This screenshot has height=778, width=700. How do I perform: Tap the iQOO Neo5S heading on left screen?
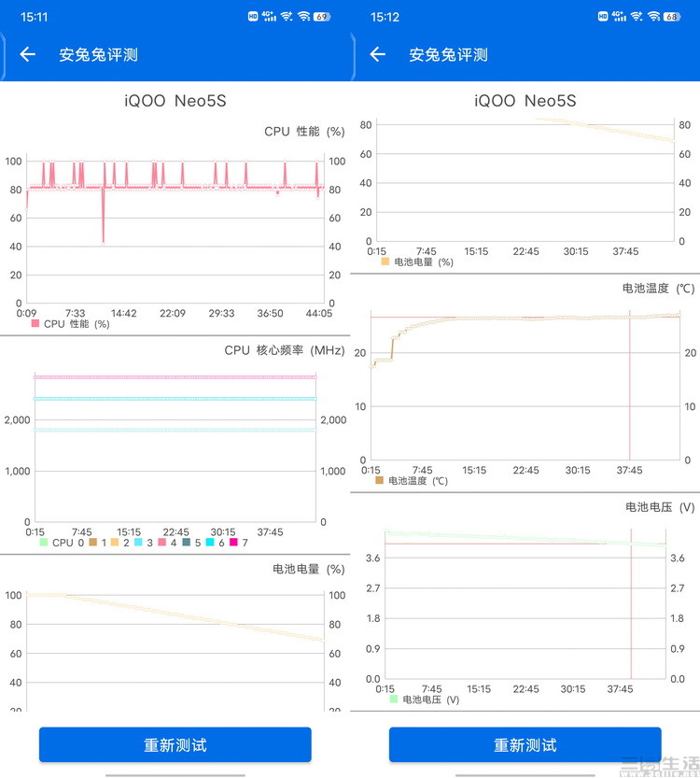coord(175,101)
